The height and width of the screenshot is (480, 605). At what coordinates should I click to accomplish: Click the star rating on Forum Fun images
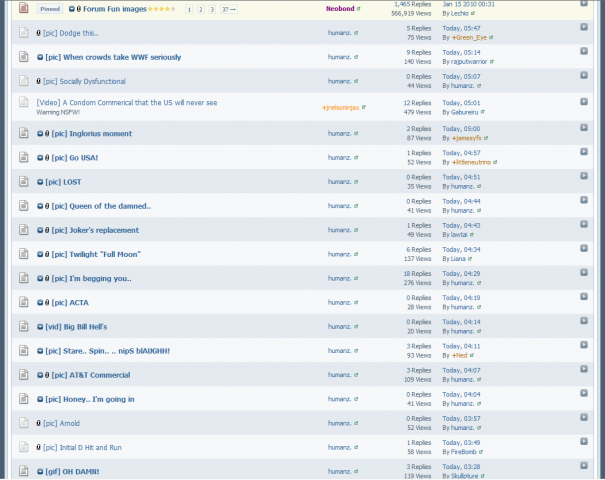point(162,9)
